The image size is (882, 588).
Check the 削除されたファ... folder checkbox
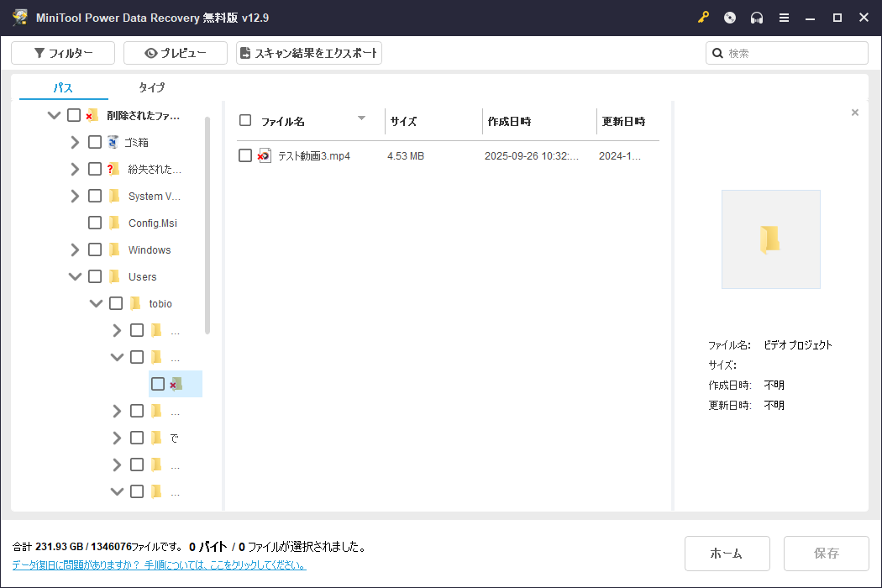tap(74, 115)
